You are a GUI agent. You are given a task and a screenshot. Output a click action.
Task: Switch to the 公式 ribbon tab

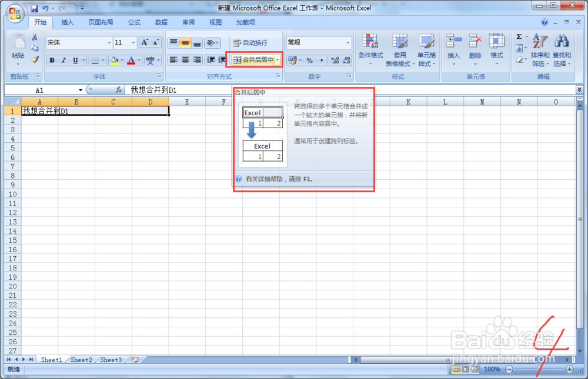coord(134,22)
